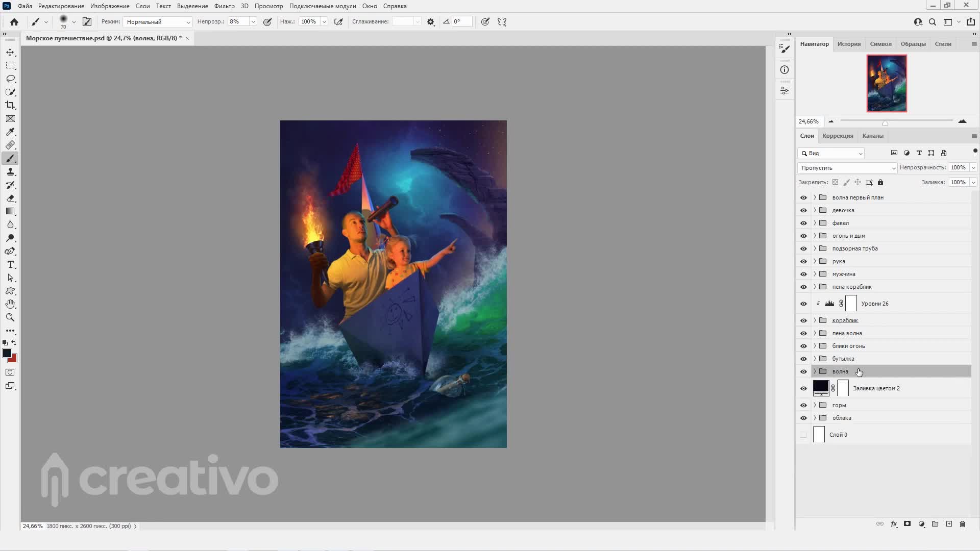Select the Lasso tool
The height and width of the screenshot is (551, 980).
(x=10, y=79)
